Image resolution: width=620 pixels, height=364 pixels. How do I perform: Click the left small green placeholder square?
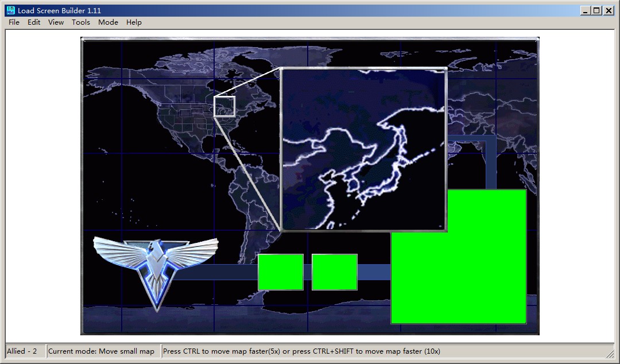tap(281, 272)
